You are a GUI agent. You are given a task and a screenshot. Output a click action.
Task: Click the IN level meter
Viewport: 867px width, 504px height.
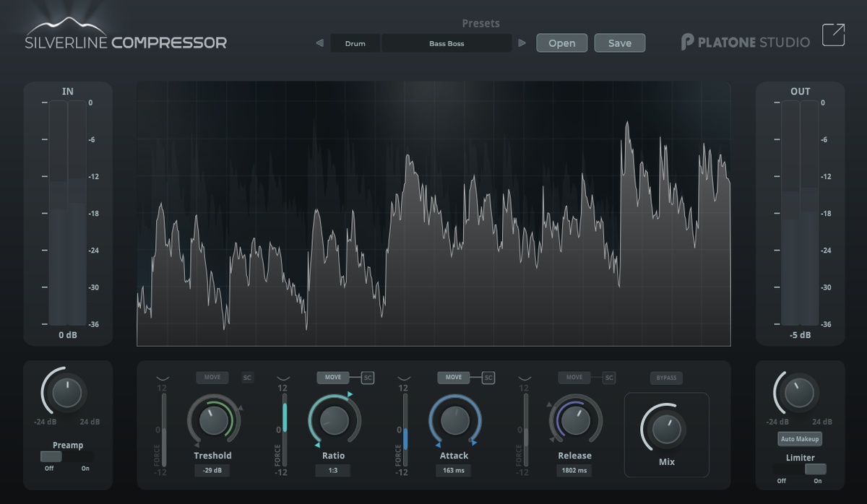[68, 213]
